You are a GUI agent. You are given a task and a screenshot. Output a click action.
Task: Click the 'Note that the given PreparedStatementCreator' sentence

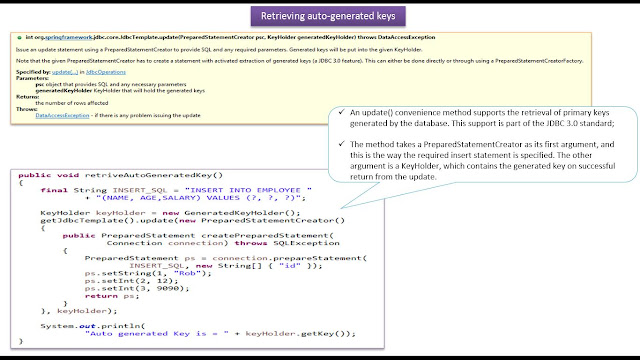point(300,61)
